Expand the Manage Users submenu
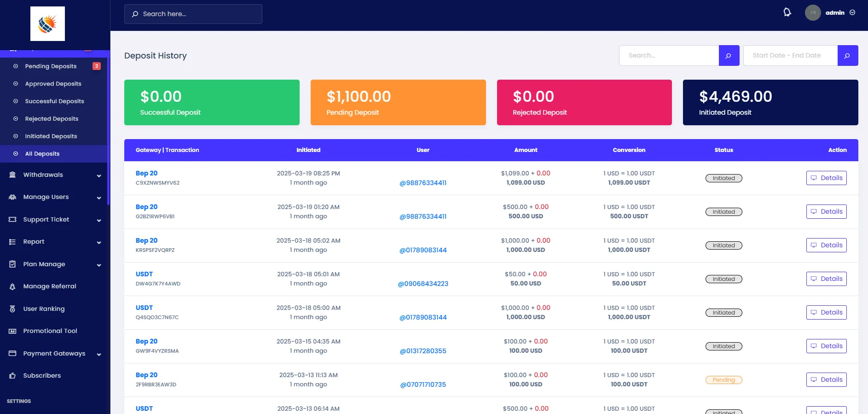Viewport: 868px width, 414px height. (98, 198)
